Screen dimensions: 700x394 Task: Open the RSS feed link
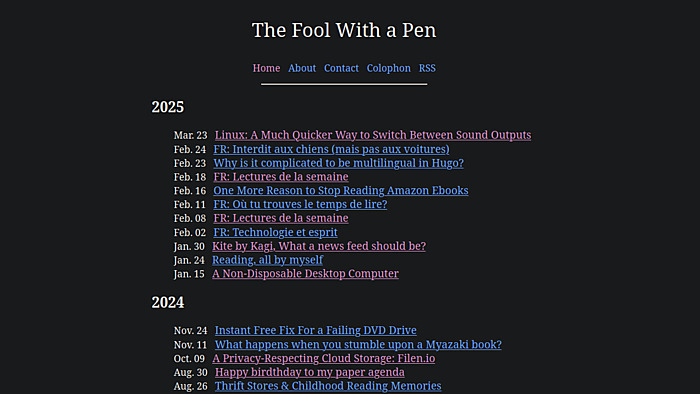pyautogui.click(x=427, y=68)
